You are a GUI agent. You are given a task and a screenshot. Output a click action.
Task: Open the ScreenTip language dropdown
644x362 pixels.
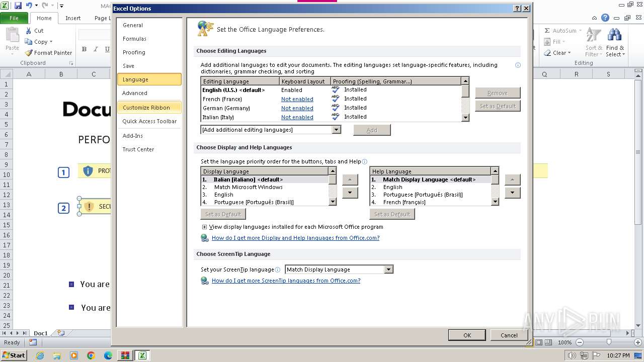coord(388,269)
